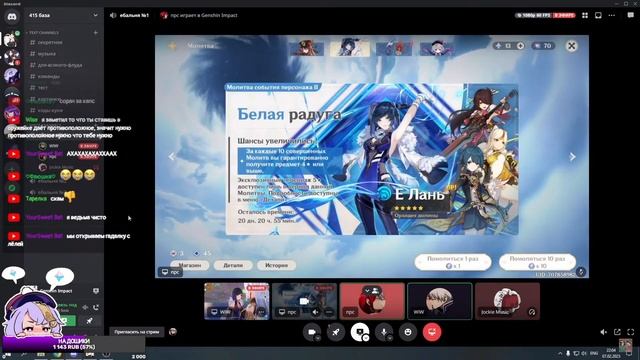Add primogems with plus button
640x360 pixels.
click(520, 46)
